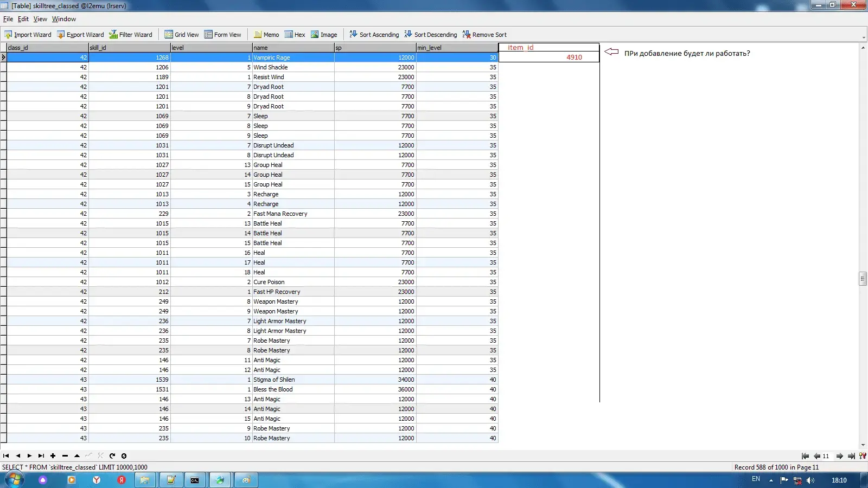Click the scrollbar down arrow
Viewport: 868px width, 488px height.
click(863, 445)
